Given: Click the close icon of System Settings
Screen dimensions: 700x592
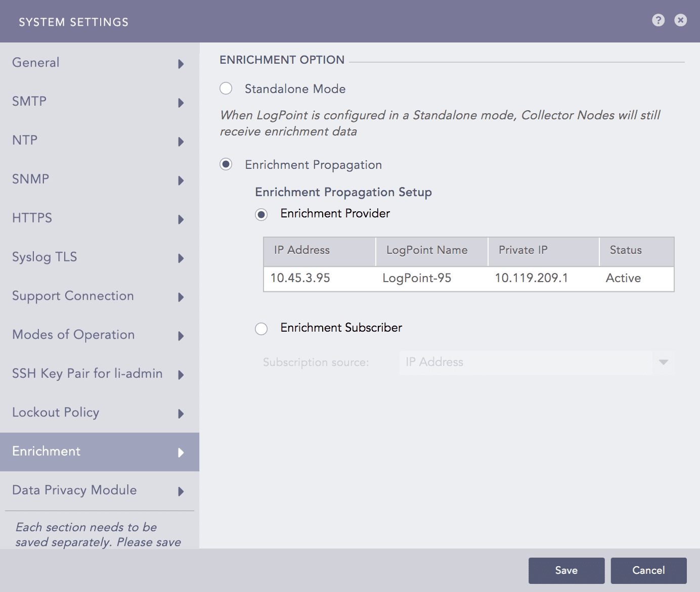Looking at the screenshot, I should 680,20.
